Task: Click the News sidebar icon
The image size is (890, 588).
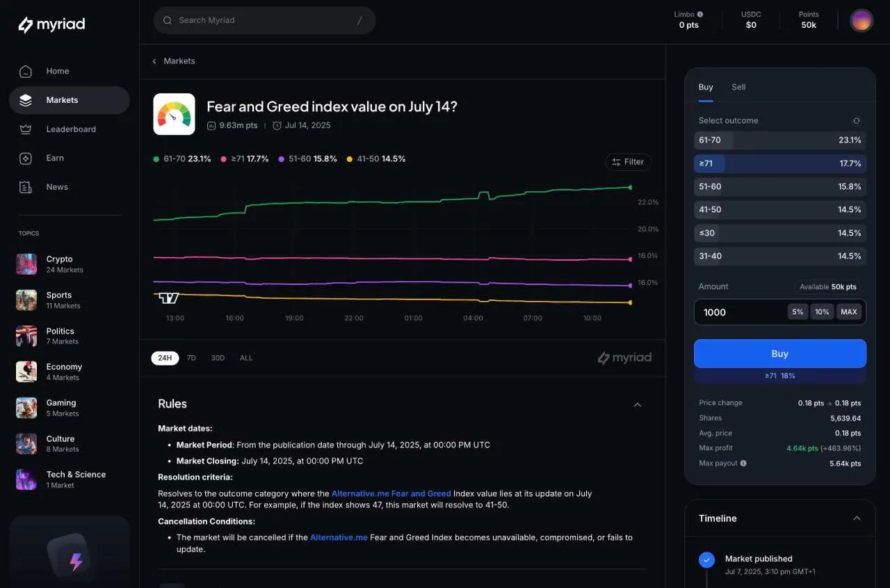Action: click(26, 187)
